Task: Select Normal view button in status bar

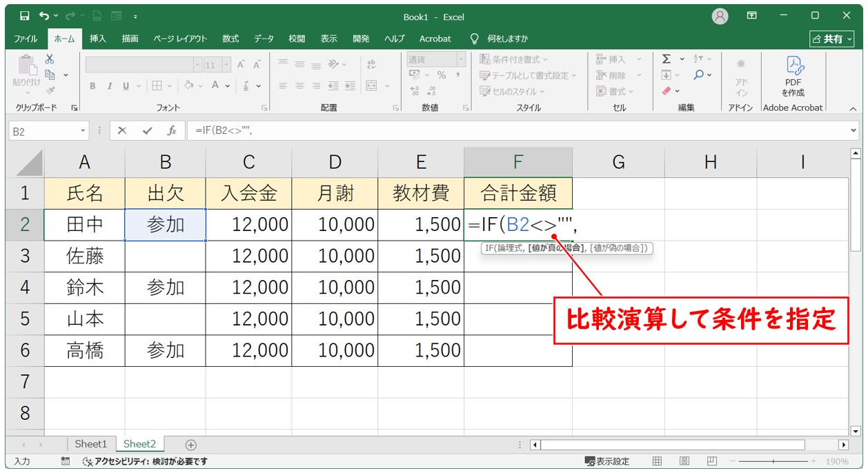Action: [x=658, y=461]
